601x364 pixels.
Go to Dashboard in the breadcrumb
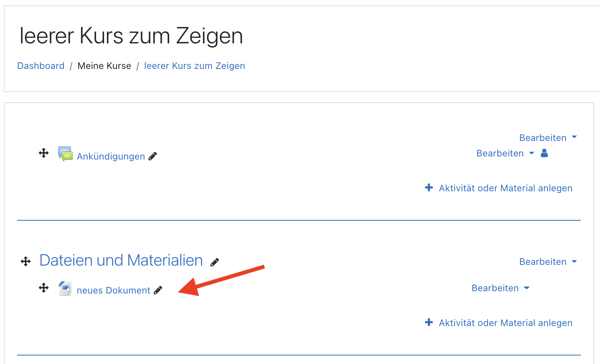(x=41, y=66)
